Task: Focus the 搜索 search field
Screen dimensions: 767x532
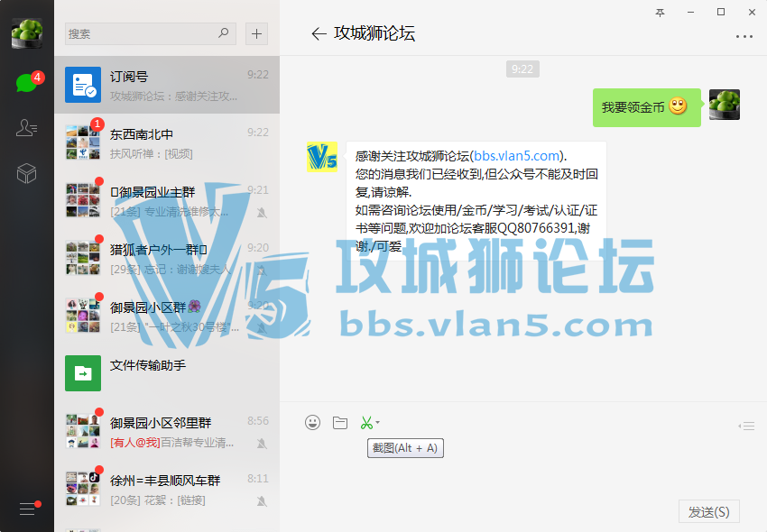Action: point(151,33)
